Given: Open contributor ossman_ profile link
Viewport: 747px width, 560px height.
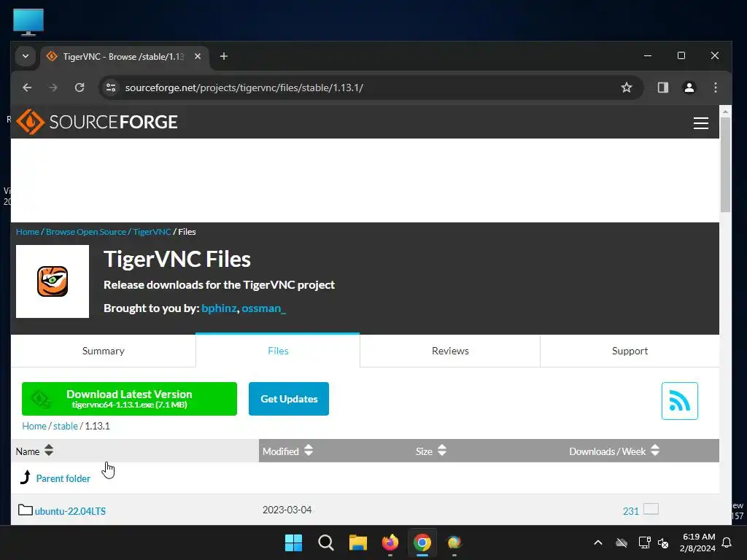Looking at the screenshot, I should coord(263,308).
